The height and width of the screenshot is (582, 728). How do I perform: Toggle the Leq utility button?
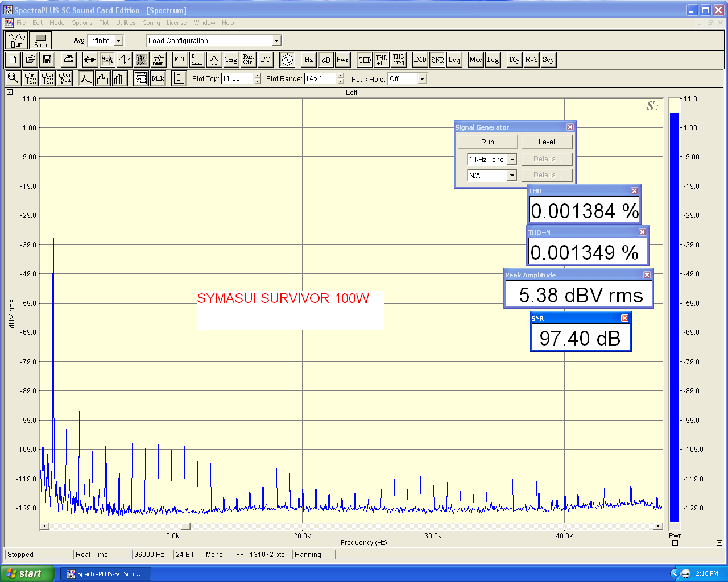(454, 60)
